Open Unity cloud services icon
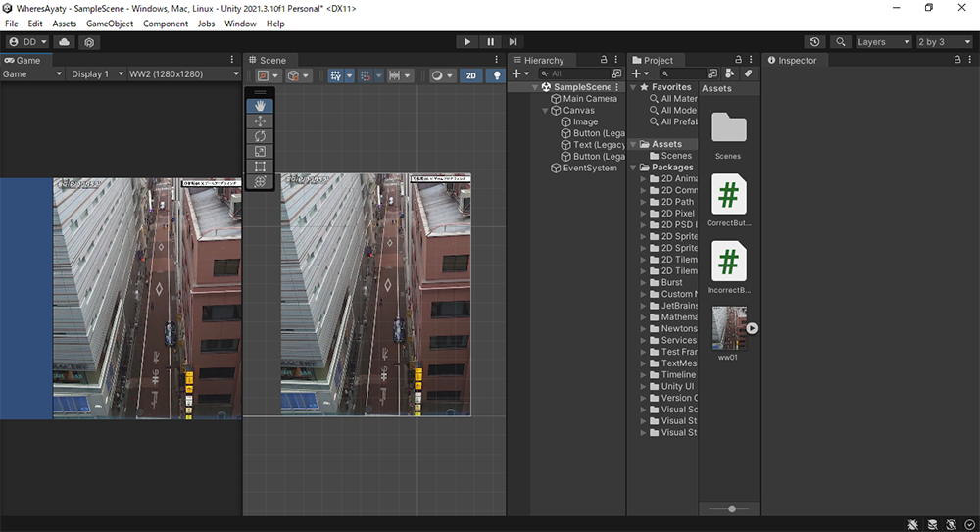Screen dimensions: 980x532 click(64, 42)
